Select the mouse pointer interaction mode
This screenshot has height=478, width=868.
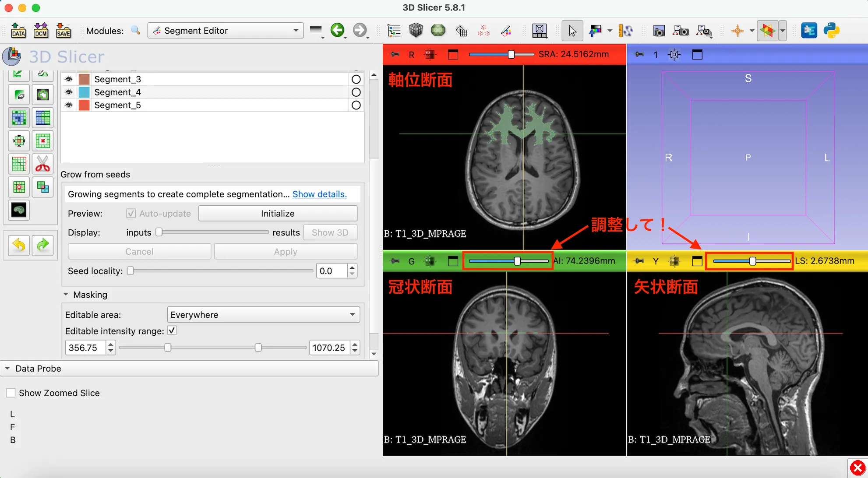point(572,31)
